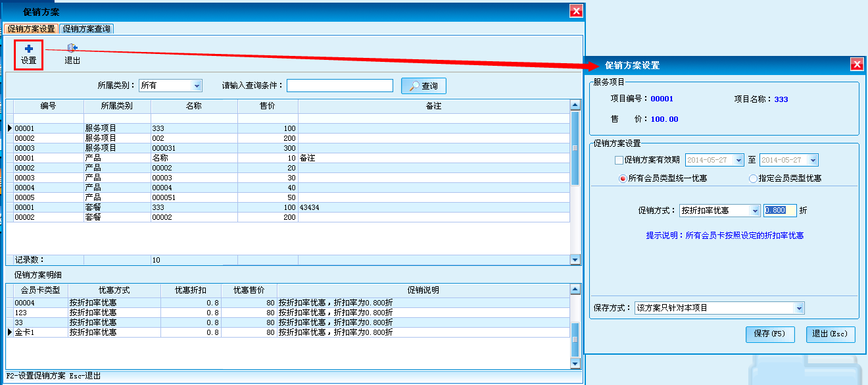Image resolution: width=868 pixels, height=385 pixels.
Task: Click the 退出(Esc) button in dialog
Action: pos(831,334)
